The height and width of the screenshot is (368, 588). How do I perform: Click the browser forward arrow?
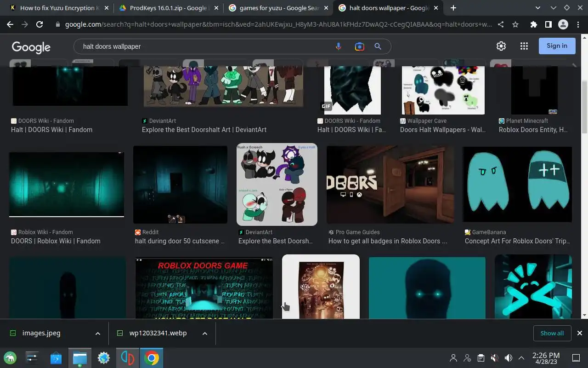click(x=25, y=24)
